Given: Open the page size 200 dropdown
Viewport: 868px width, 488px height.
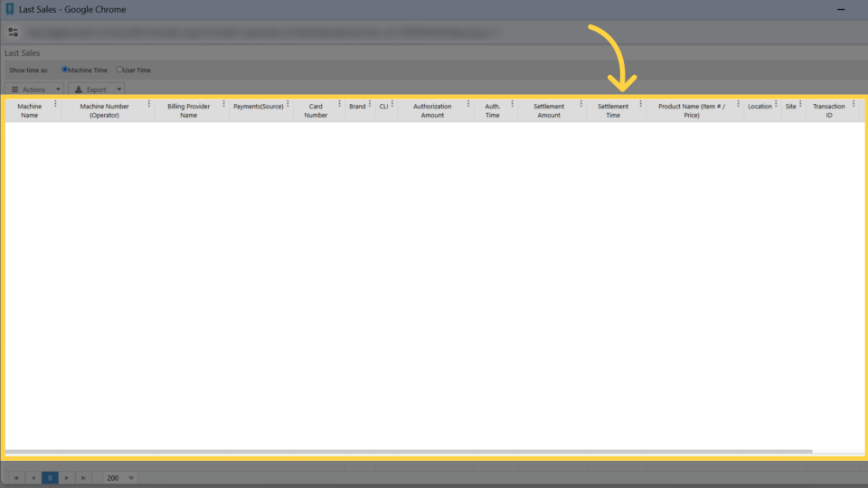Looking at the screenshot, I should 120,477.
